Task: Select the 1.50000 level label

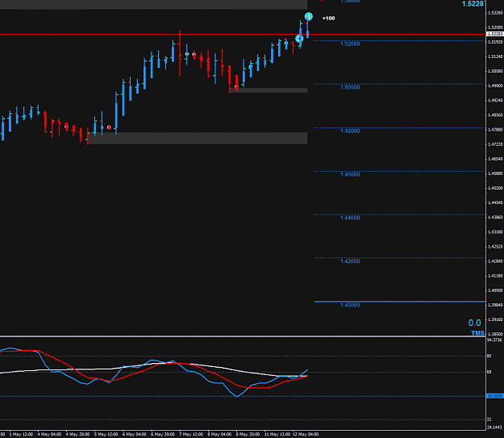Action: point(350,87)
